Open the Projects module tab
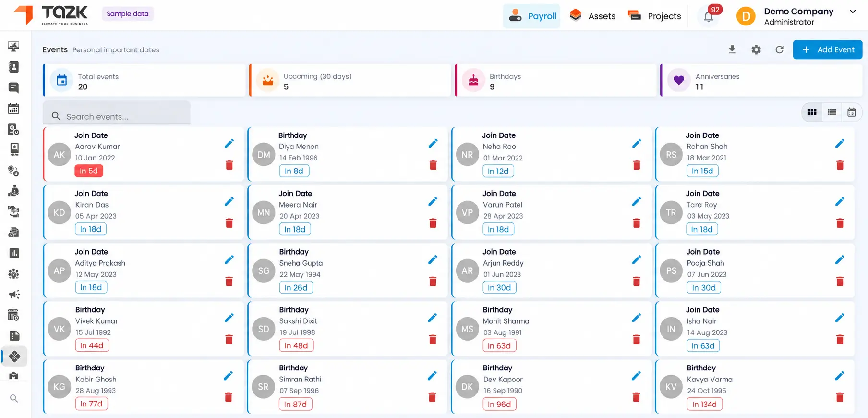The height and width of the screenshot is (418, 868). coord(654,16)
